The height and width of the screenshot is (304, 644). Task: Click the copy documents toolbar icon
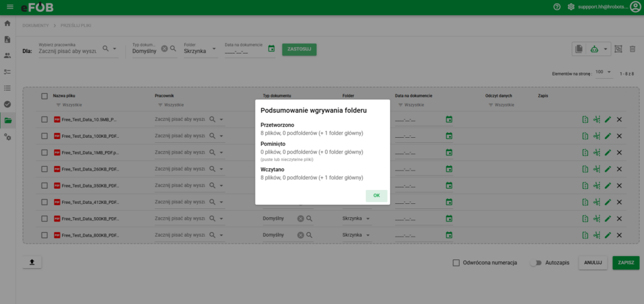tap(579, 49)
